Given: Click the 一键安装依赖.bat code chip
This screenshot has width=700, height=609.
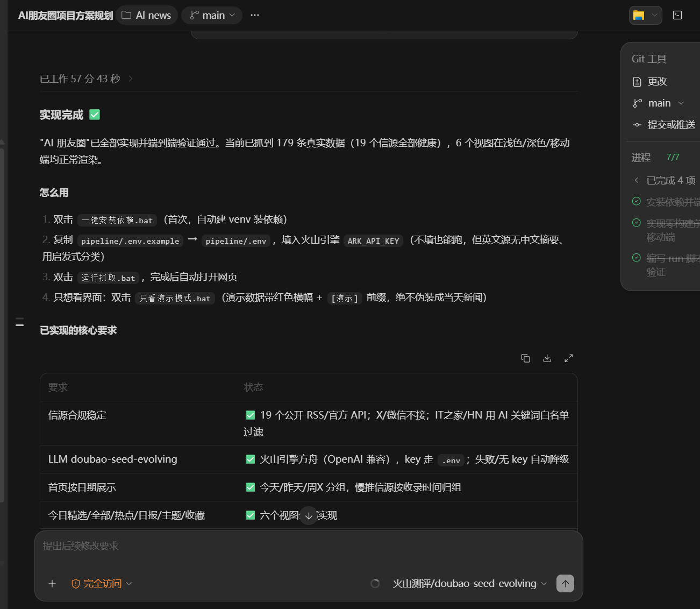Looking at the screenshot, I should [x=117, y=220].
